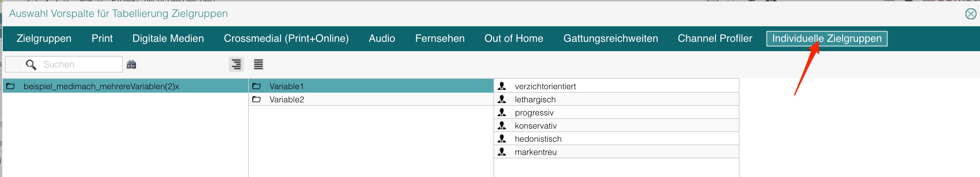980x177 pixels.
Task: Go to the Channel Profiler tab
Action: pyautogui.click(x=715, y=38)
